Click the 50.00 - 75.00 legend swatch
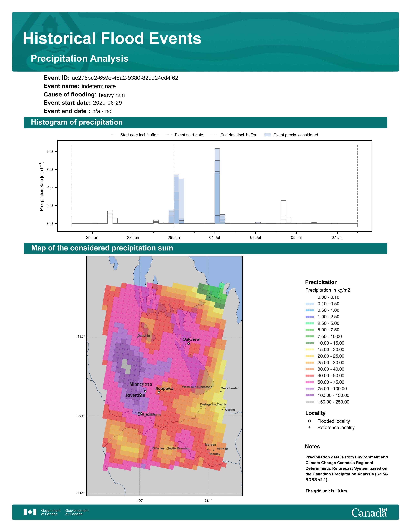This screenshot has height=532, width=411. [309, 382]
